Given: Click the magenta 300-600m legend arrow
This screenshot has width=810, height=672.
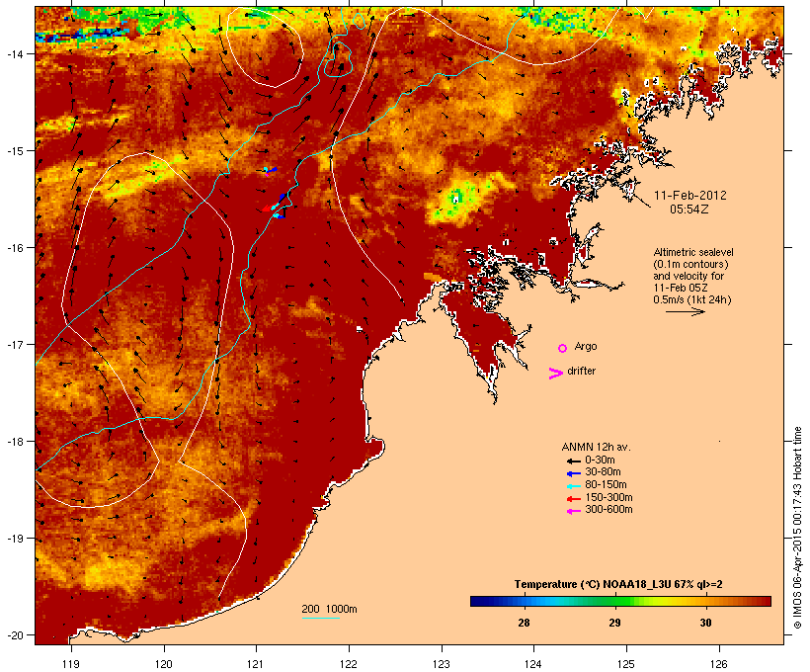Looking at the screenshot, I should pyautogui.click(x=573, y=511).
